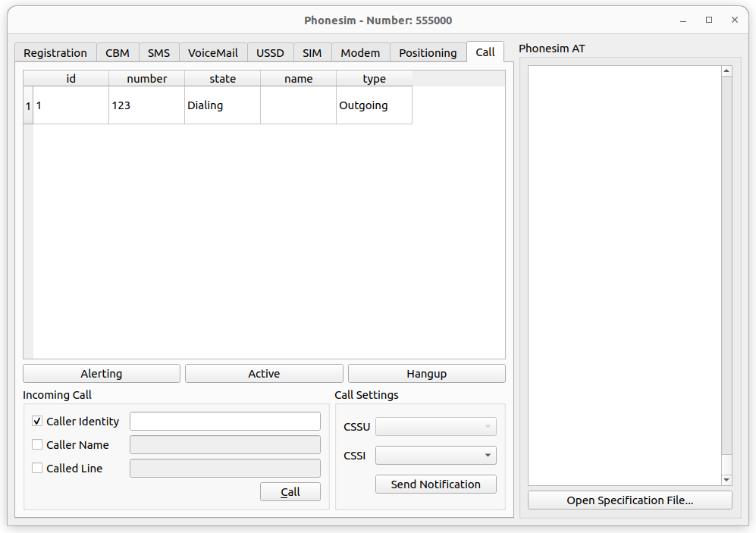Screen dimensions: 756x533
Task: Switch to the SIM tab
Action: [x=312, y=52]
